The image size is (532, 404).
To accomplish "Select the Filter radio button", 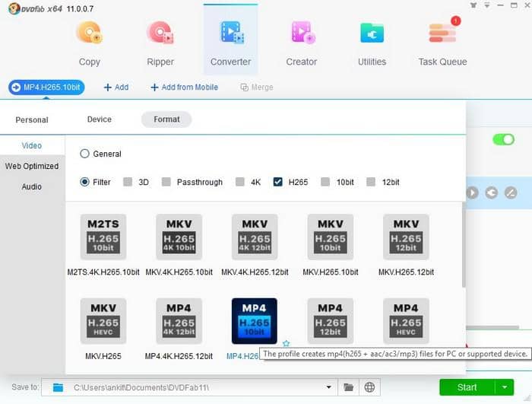I will [x=84, y=182].
